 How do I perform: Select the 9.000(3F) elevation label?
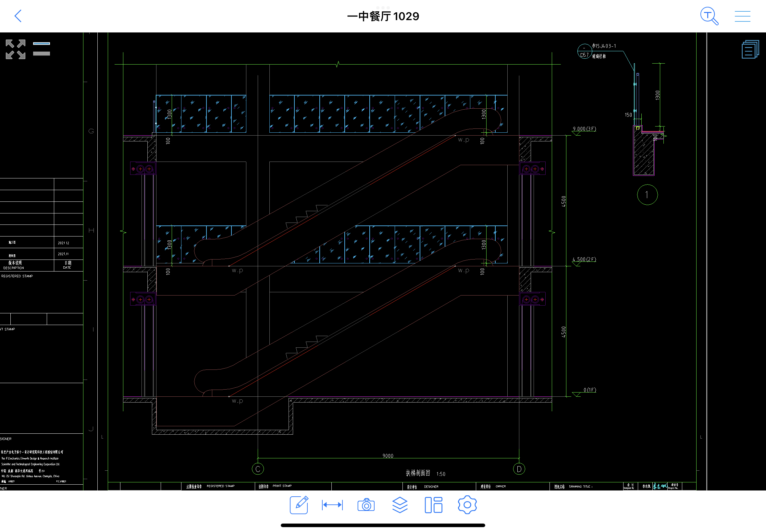(584, 129)
